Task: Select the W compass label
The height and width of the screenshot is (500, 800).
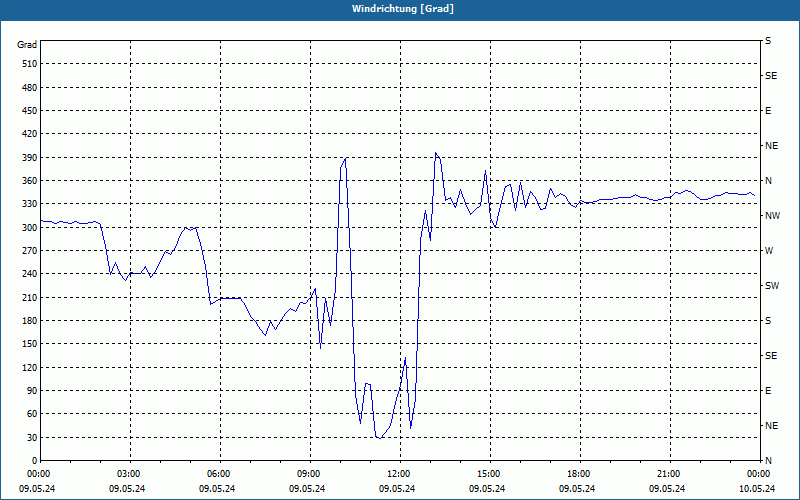Action: click(769, 251)
